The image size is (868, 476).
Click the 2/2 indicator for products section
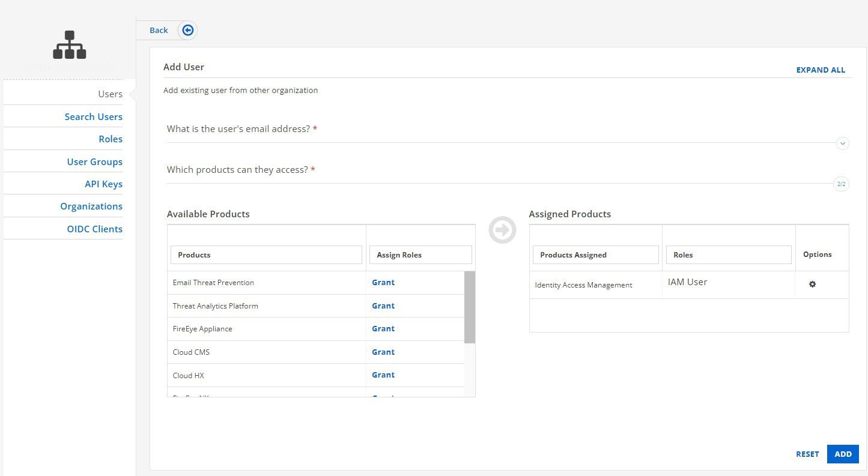(x=842, y=184)
